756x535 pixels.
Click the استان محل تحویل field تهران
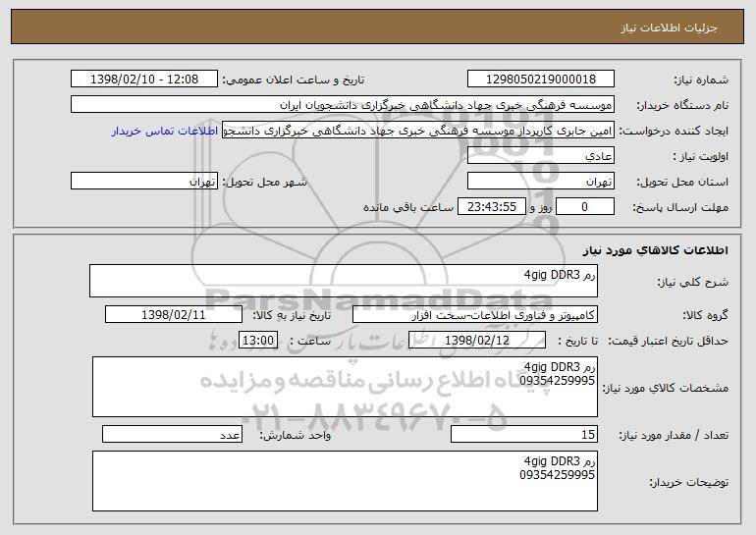[540, 182]
